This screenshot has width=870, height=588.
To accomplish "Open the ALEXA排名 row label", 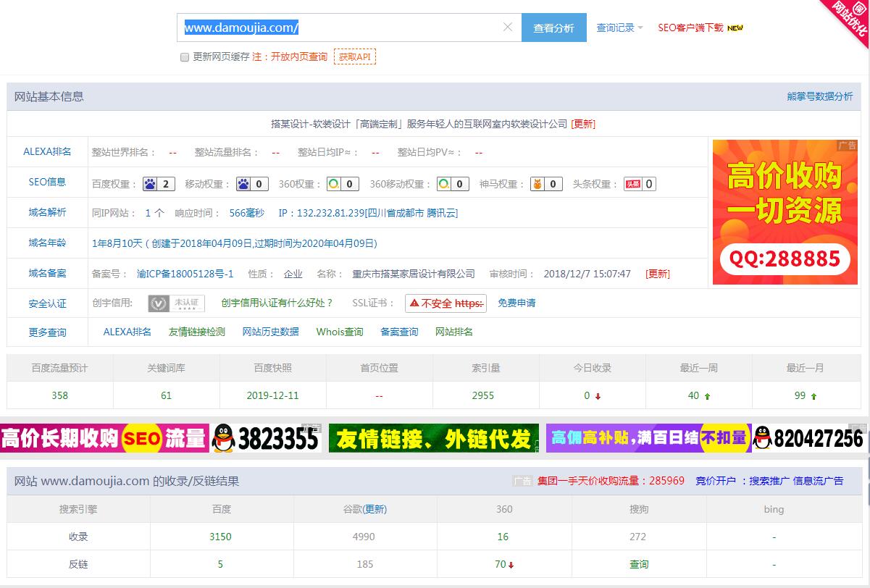I will point(47,151).
